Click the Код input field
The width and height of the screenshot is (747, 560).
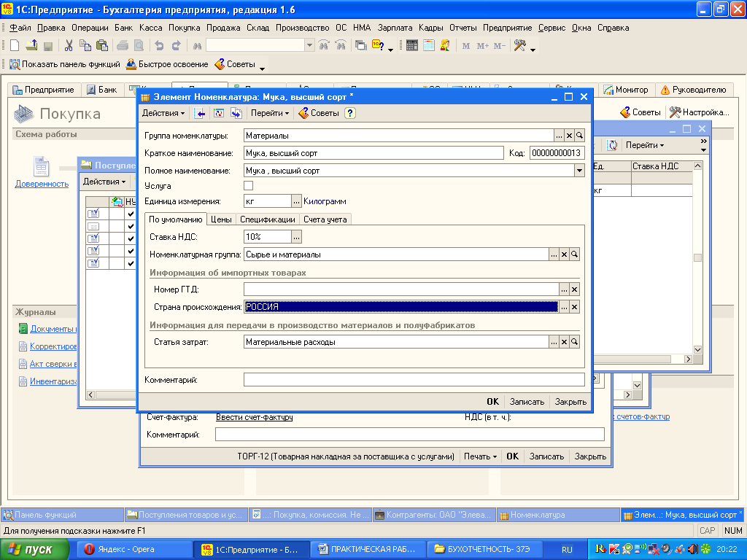point(557,153)
